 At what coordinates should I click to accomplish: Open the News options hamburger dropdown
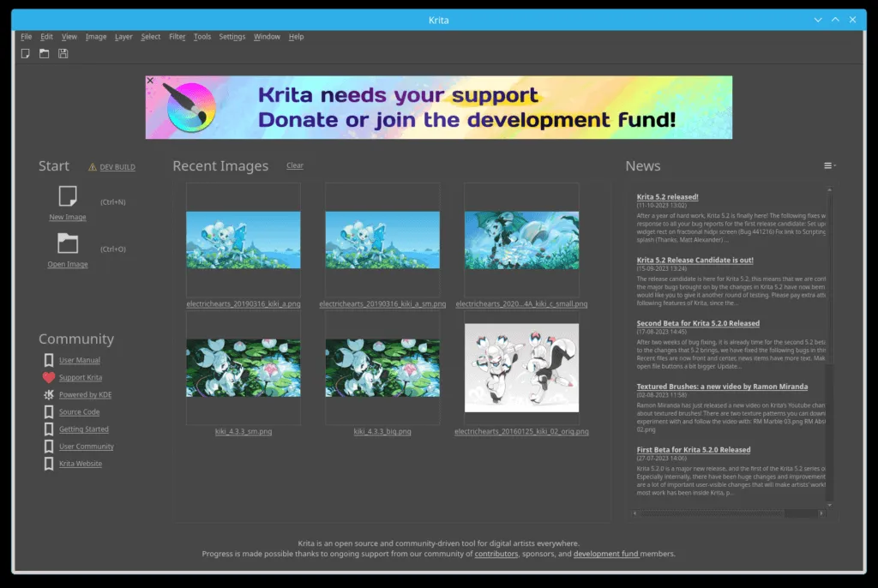pyautogui.click(x=829, y=165)
